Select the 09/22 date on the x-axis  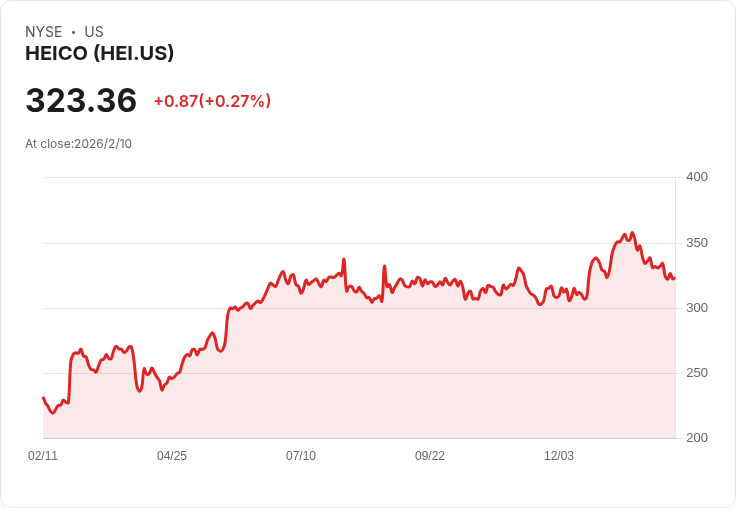click(430, 456)
